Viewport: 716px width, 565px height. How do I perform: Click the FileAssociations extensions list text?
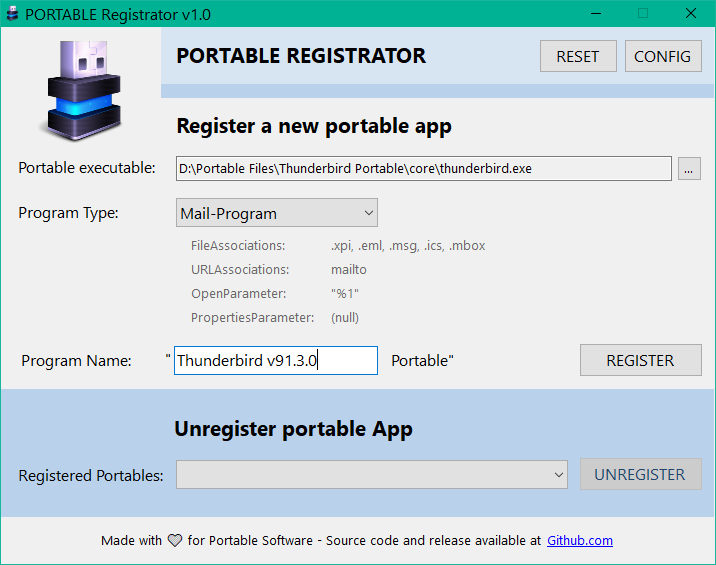[x=408, y=246]
